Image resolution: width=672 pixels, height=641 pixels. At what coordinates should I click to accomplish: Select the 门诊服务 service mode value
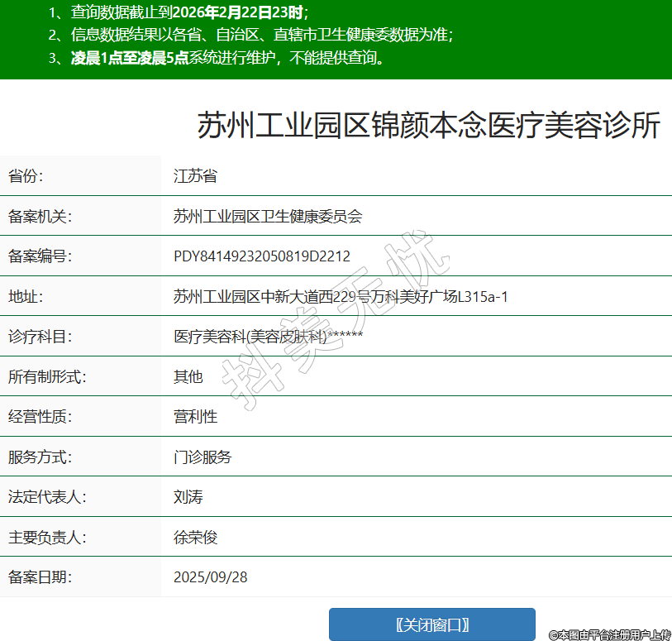tap(203, 457)
